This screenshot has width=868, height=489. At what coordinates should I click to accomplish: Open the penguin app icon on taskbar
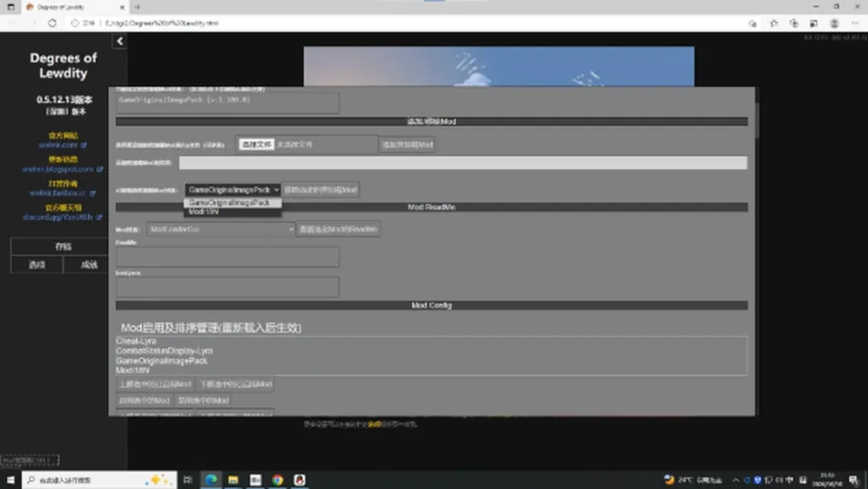tap(299, 480)
